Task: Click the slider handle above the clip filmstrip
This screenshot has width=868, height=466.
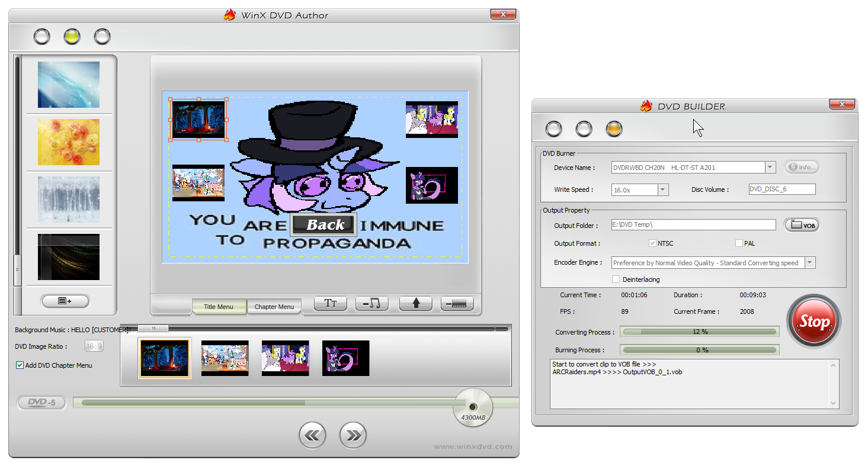Action: pyautogui.click(x=153, y=328)
